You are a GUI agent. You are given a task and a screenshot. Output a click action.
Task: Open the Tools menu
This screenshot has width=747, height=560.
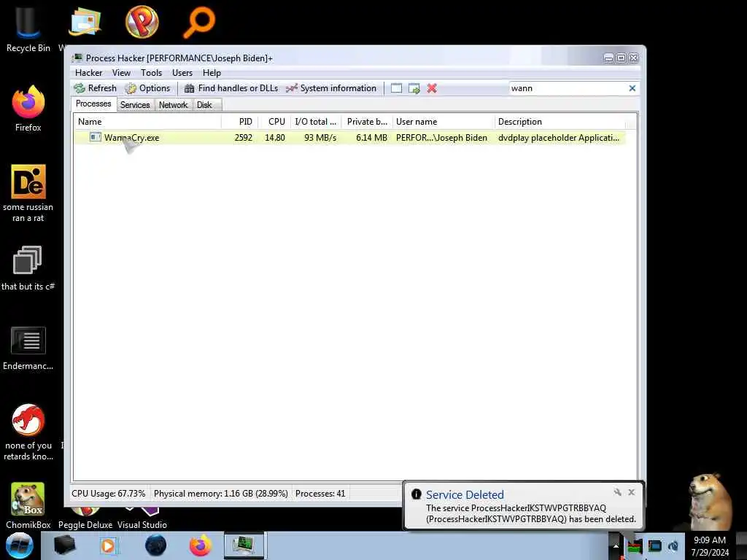click(152, 73)
